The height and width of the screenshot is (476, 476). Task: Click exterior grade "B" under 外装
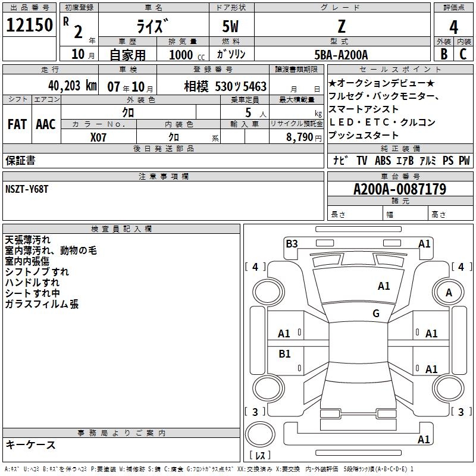click(x=444, y=54)
